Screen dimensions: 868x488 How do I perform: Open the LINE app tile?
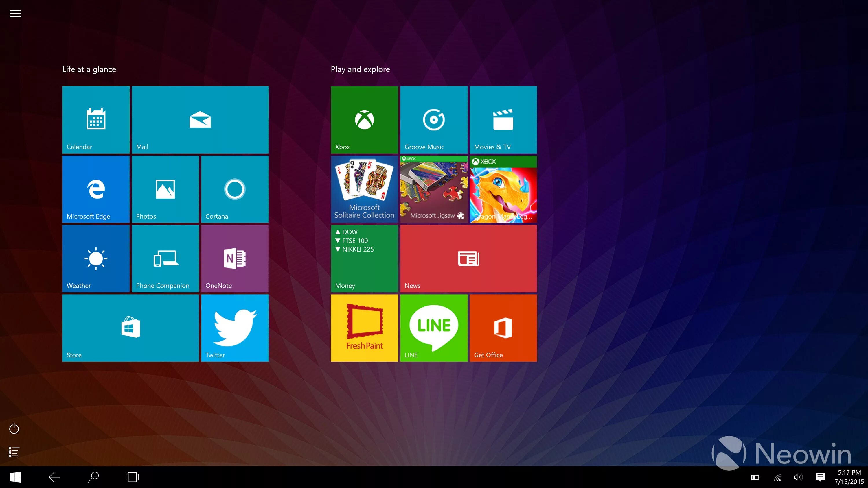(x=434, y=328)
